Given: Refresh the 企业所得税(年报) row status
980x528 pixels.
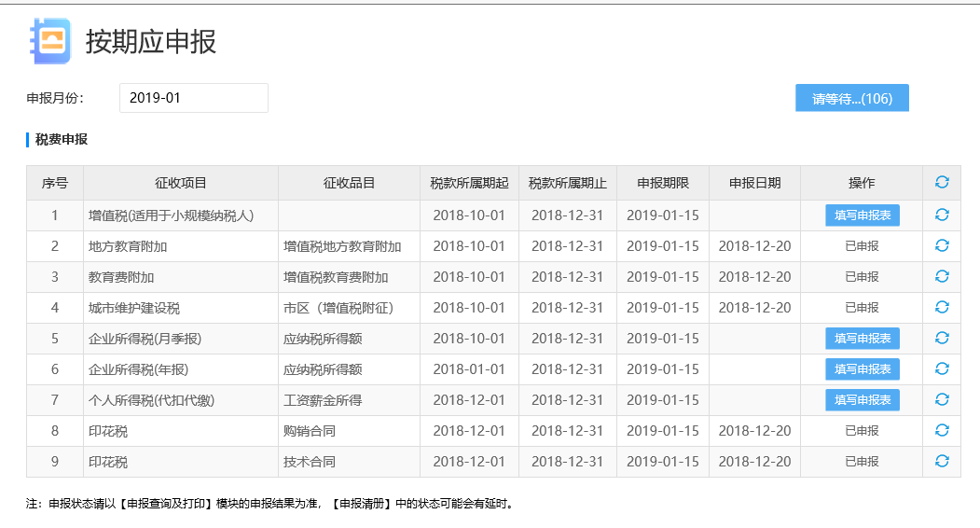Looking at the screenshot, I should (x=942, y=368).
